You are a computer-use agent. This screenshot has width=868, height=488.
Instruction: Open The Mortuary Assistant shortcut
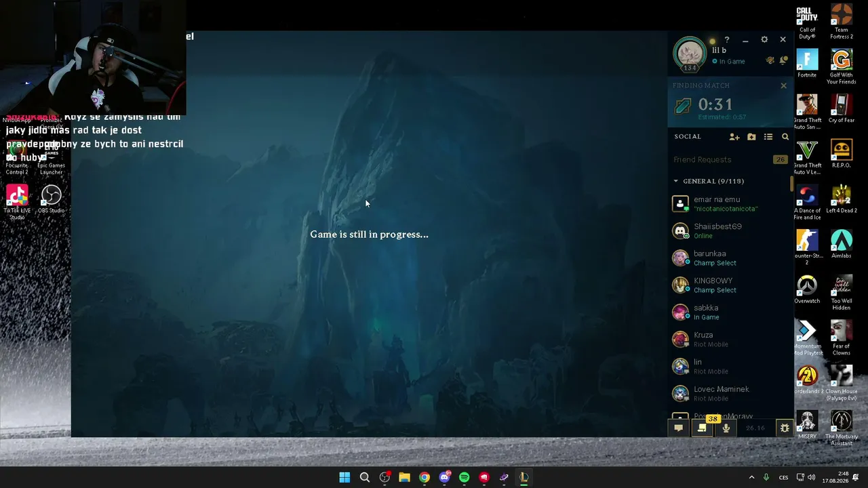point(841,428)
